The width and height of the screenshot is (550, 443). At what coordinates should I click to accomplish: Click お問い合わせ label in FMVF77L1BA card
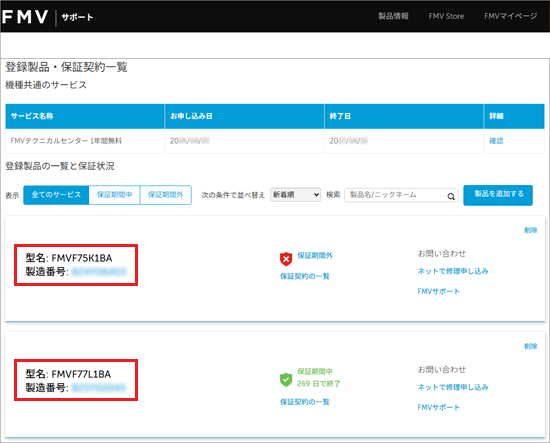tap(442, 370)
